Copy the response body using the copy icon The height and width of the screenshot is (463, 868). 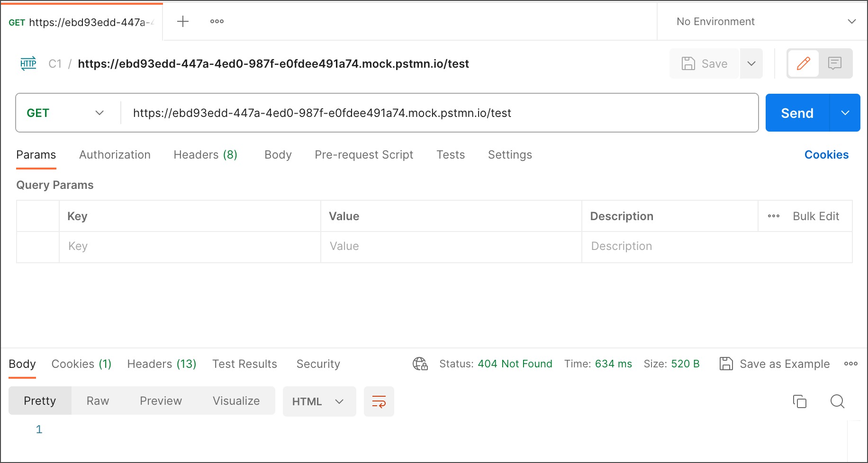801,401
